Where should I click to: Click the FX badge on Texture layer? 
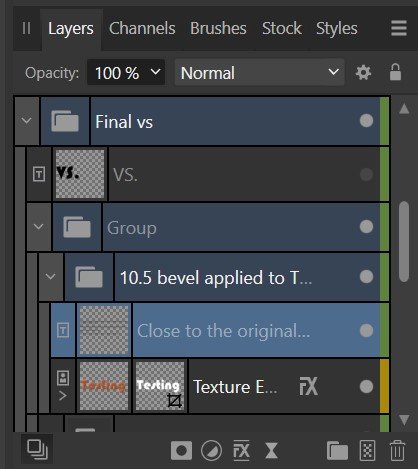pyautogui.click(x=308, y=387)
